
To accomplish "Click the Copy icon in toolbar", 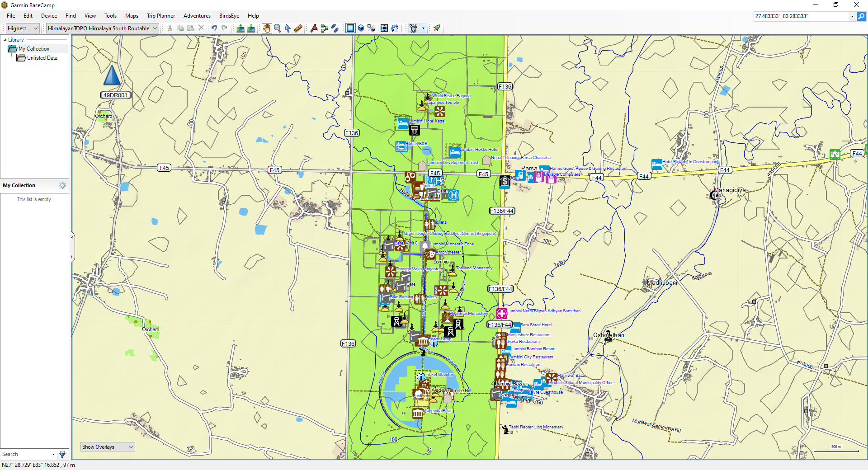I will [x=180, y=28].
